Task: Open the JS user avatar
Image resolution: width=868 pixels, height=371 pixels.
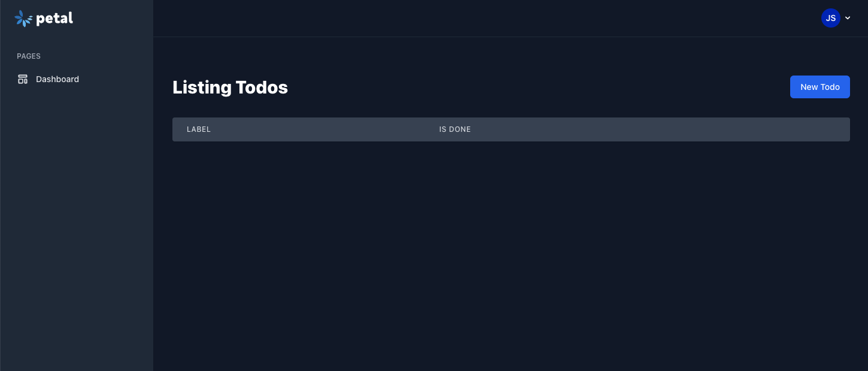Action: [830, 18]
